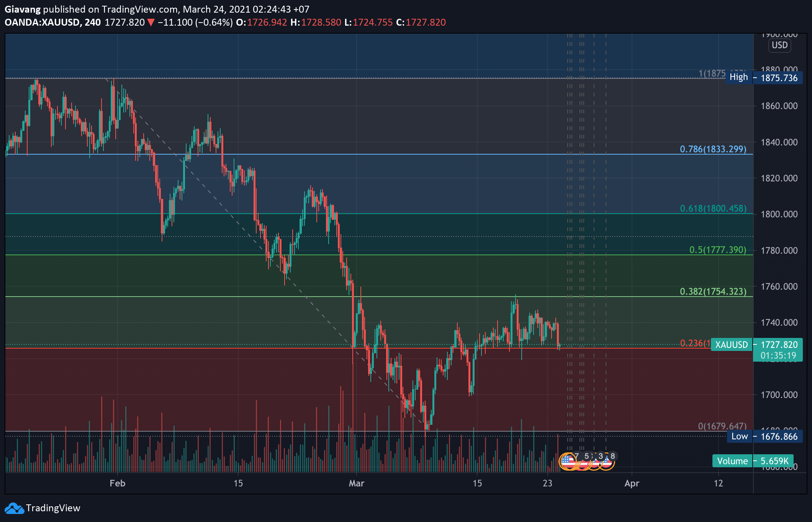Click the 1727.820 countdown timer 01:35:19
This screenshot has width=812, height=522.
point(778,356)
